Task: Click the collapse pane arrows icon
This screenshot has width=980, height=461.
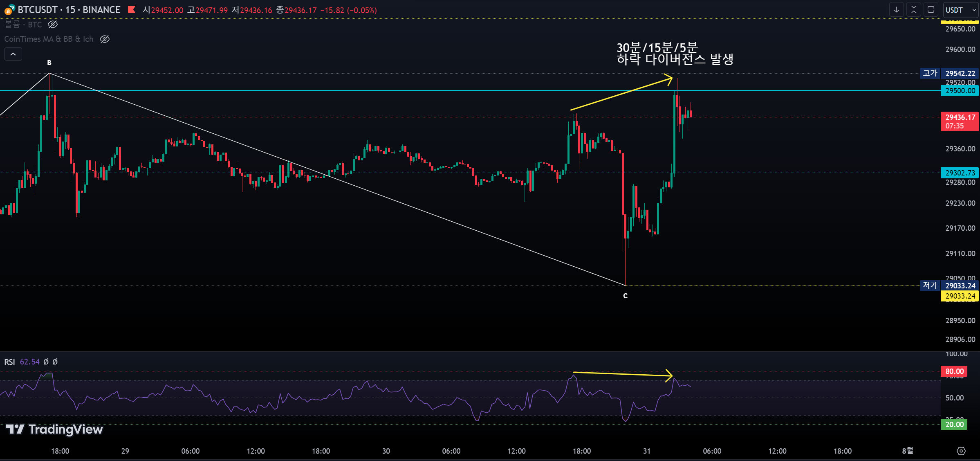Action: pos(913,10)
